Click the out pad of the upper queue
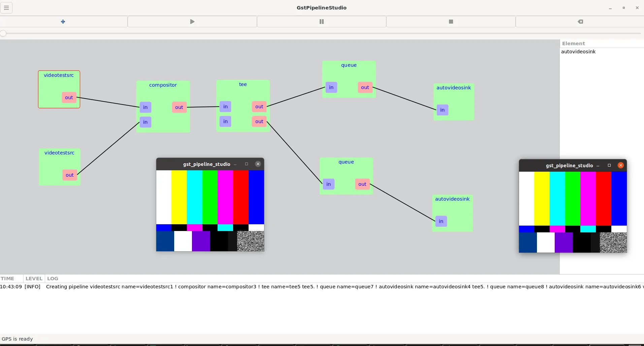 tap(365, 87)
